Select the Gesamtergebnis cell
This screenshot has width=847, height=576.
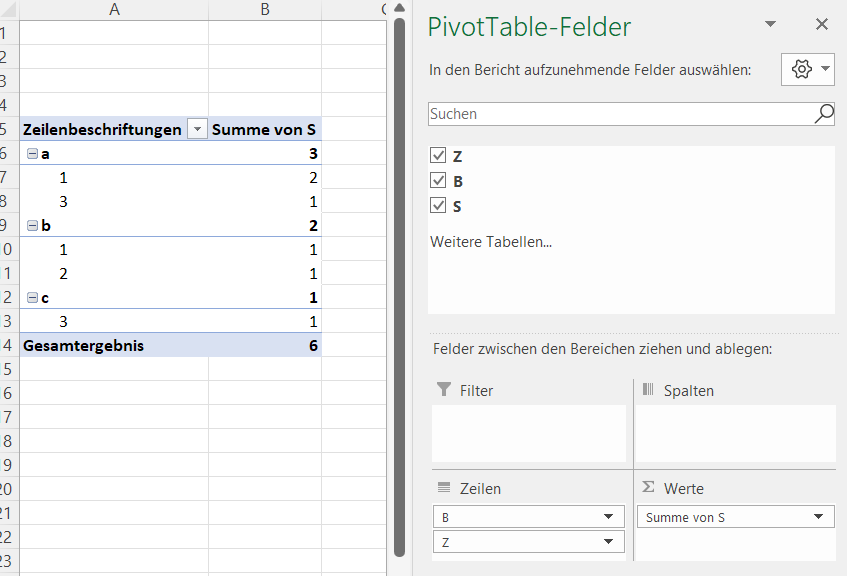[83, 346]
